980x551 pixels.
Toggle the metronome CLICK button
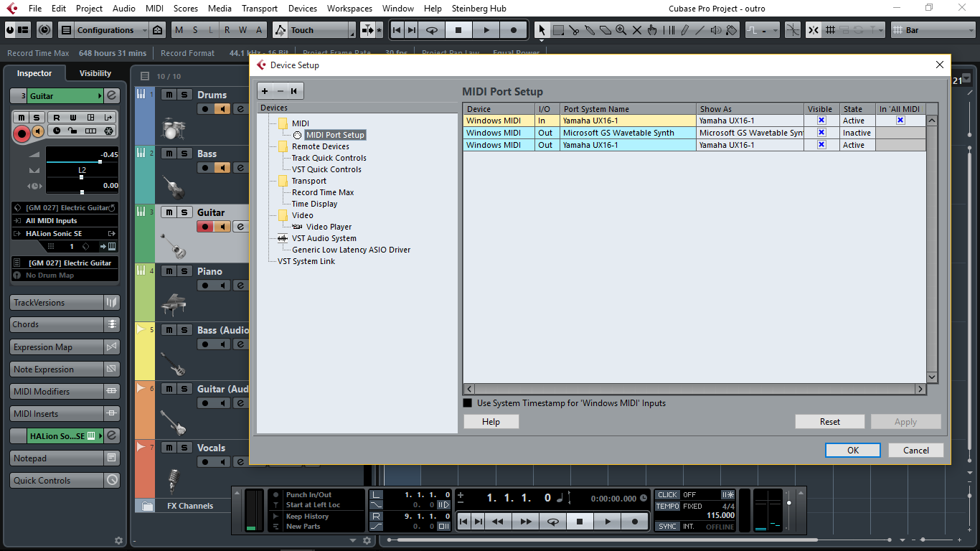pos(667,495)
